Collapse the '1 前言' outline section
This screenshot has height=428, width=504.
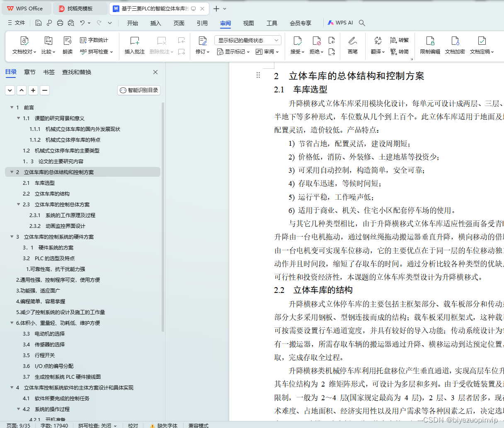[12, 107]
